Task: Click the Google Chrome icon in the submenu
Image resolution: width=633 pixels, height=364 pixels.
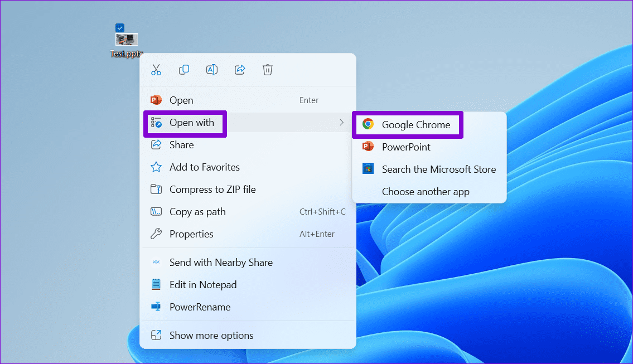Action: 368,124
